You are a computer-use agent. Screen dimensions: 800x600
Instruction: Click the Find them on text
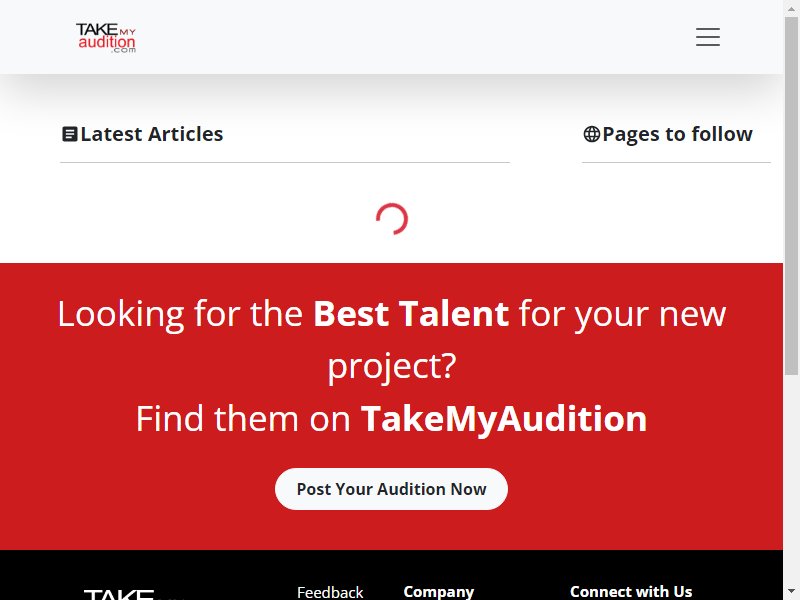[x=243, y=419]
